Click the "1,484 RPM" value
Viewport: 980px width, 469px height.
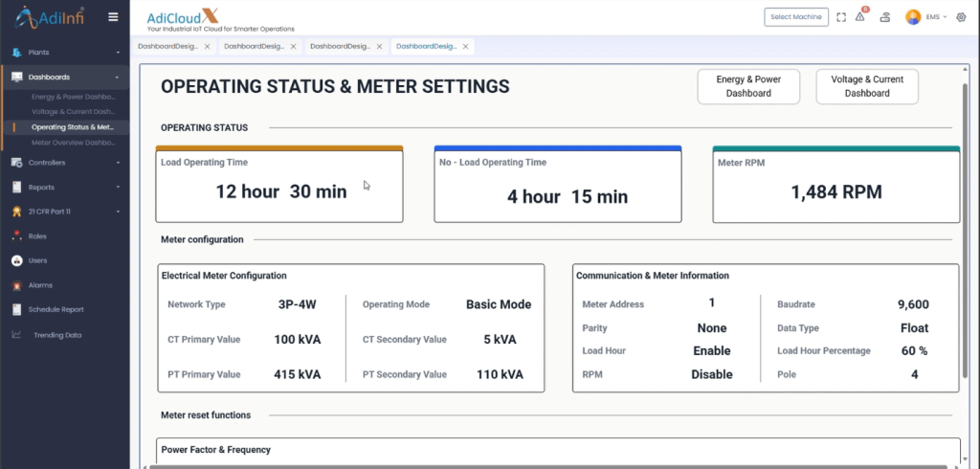click(x=836, y=192)
